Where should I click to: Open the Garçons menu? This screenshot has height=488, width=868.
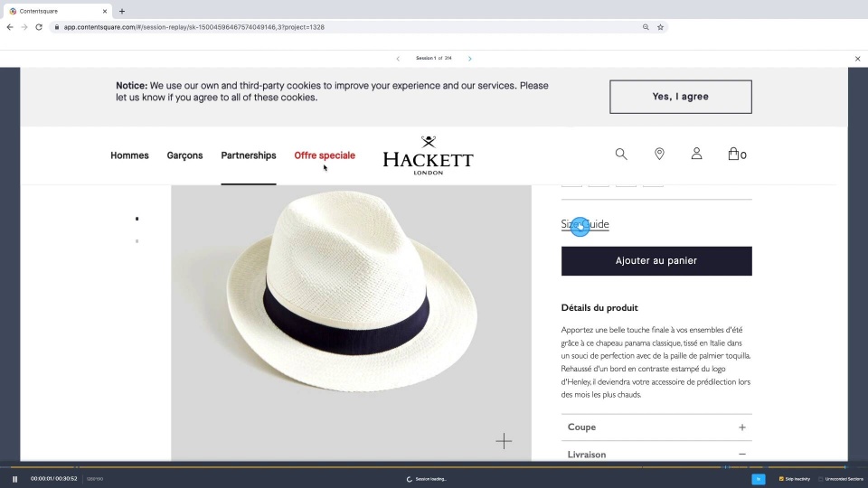point(184,155)
